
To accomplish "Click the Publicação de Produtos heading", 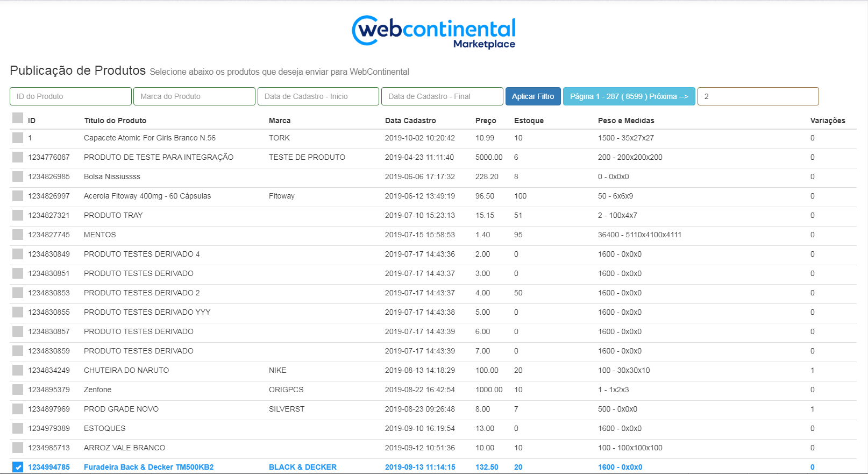I will 77,70.
